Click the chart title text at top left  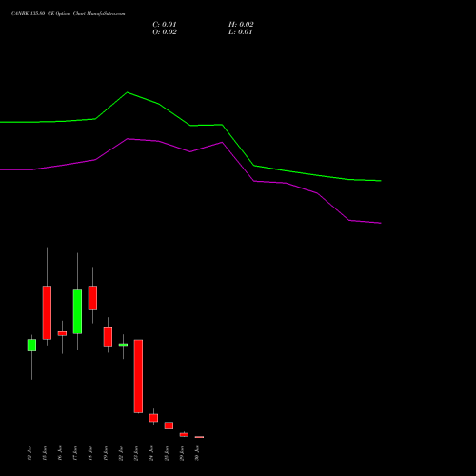tap(68, 14)
